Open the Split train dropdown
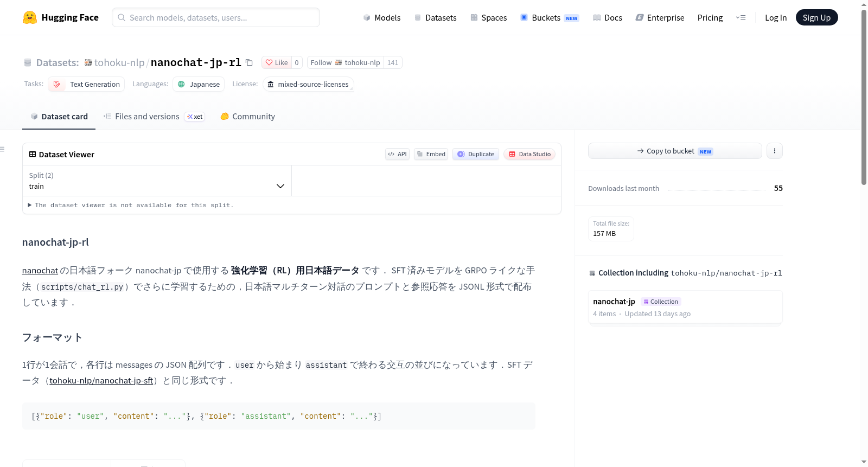The height and width of the screenshot is (467, 868). pyautogui.click(x=157, y=181)
